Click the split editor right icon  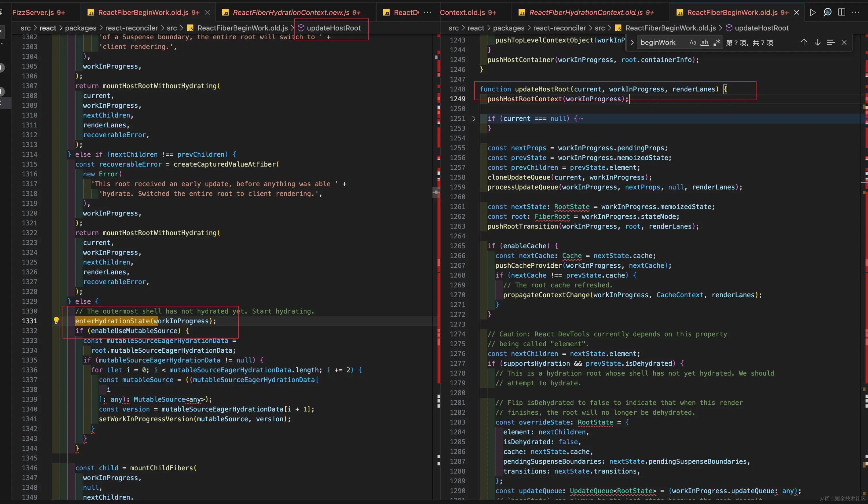[842, 12]
